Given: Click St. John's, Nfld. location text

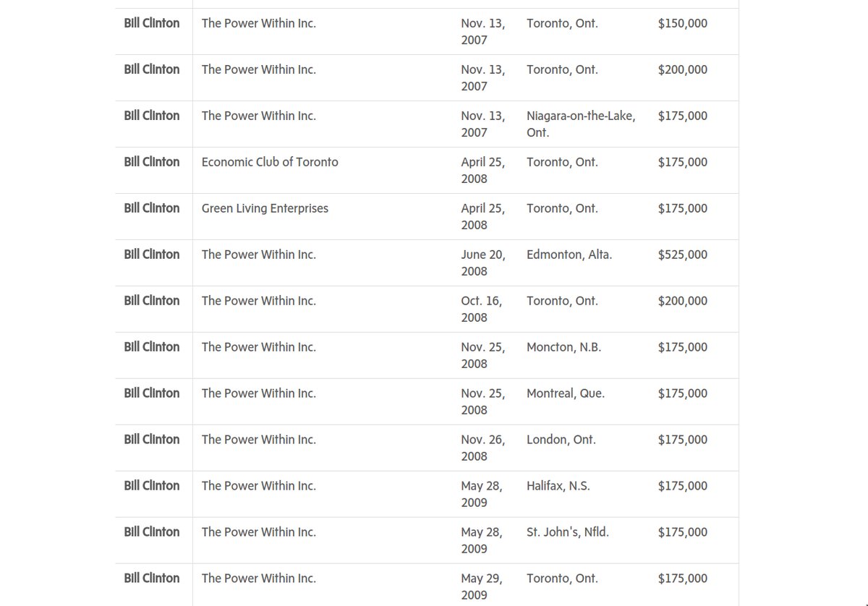Looking at the screenshot, I should coord(567,532).
